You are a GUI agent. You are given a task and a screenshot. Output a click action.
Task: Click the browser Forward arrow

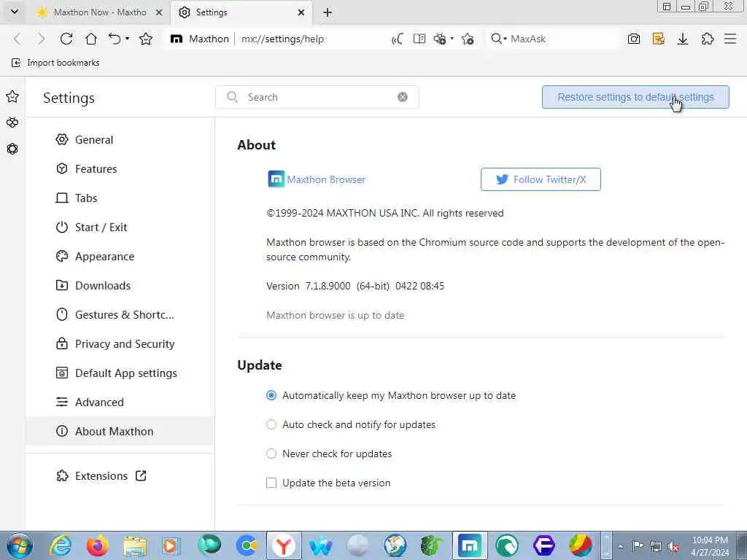[x=42, y=39]
